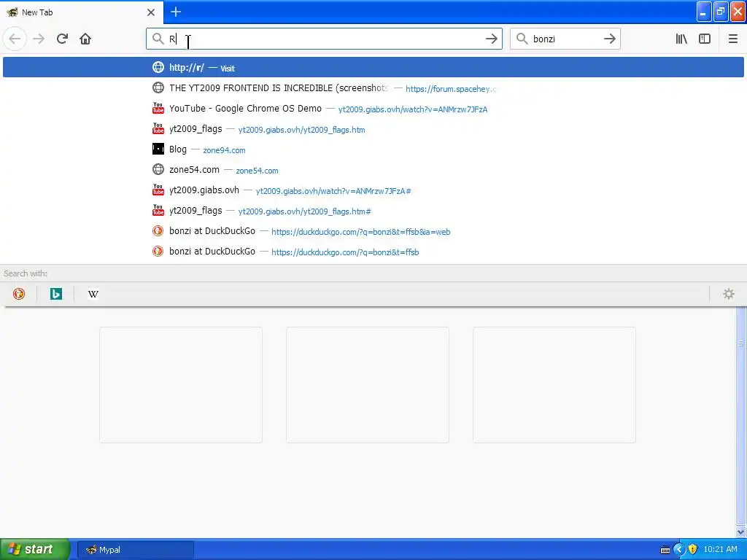
Task: Visit the http://r/ suggestion
Action: tap(373, 67)
